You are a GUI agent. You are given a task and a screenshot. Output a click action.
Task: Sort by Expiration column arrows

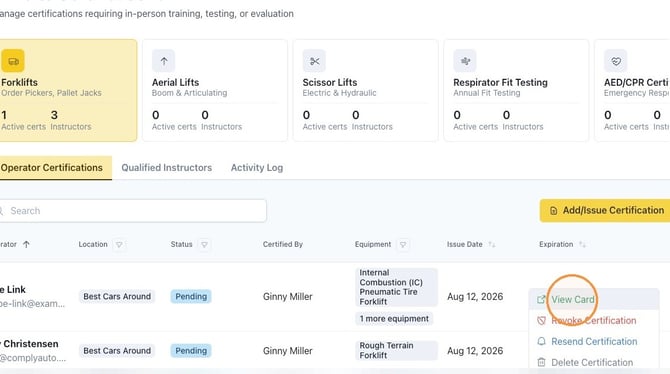[582, 244]
